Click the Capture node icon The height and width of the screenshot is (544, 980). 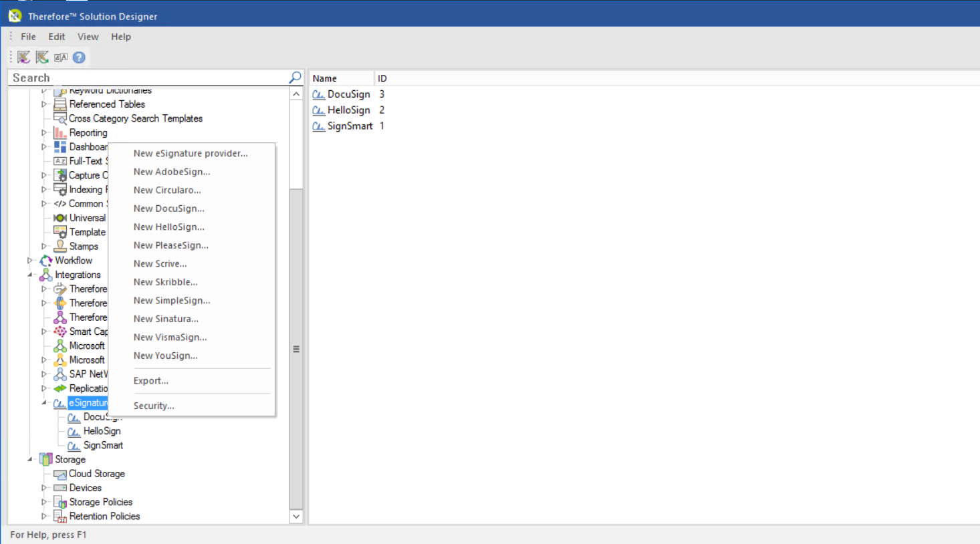tap(60, 175)
